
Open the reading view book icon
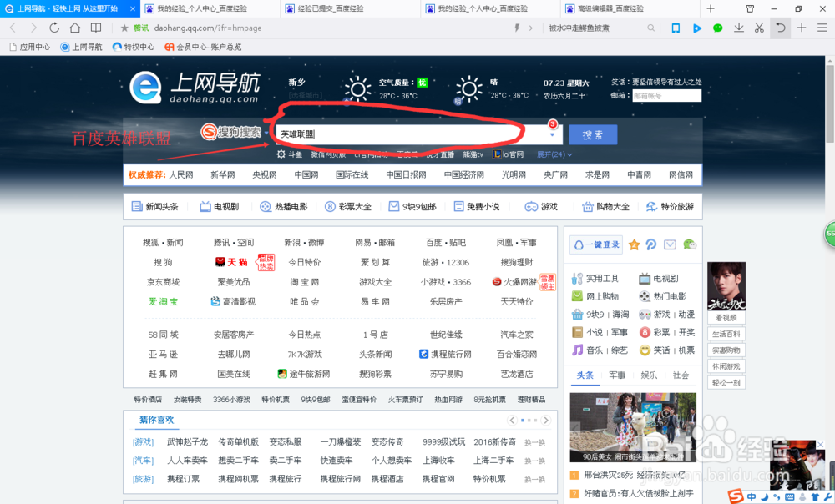96,28
